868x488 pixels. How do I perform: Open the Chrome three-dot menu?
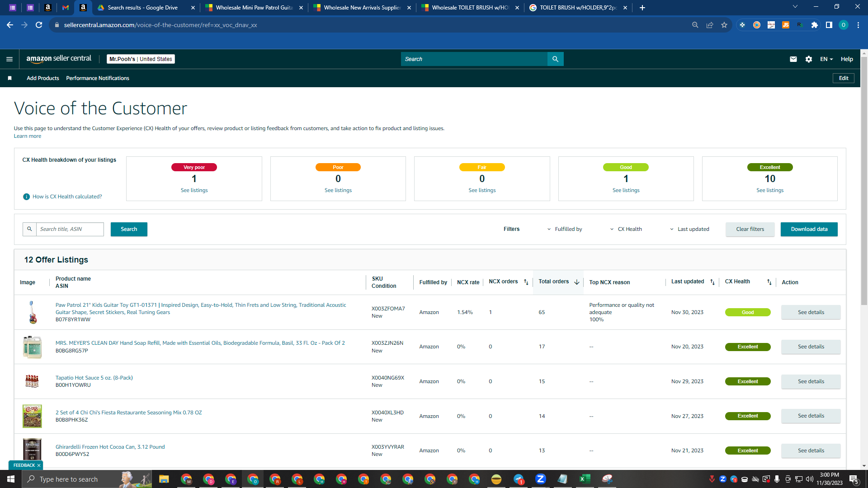(858, 25)
